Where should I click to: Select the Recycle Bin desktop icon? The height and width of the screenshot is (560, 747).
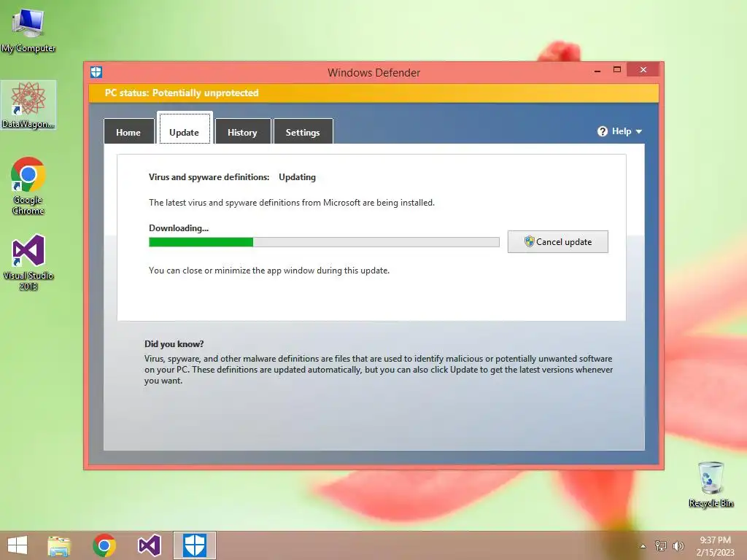711,484
